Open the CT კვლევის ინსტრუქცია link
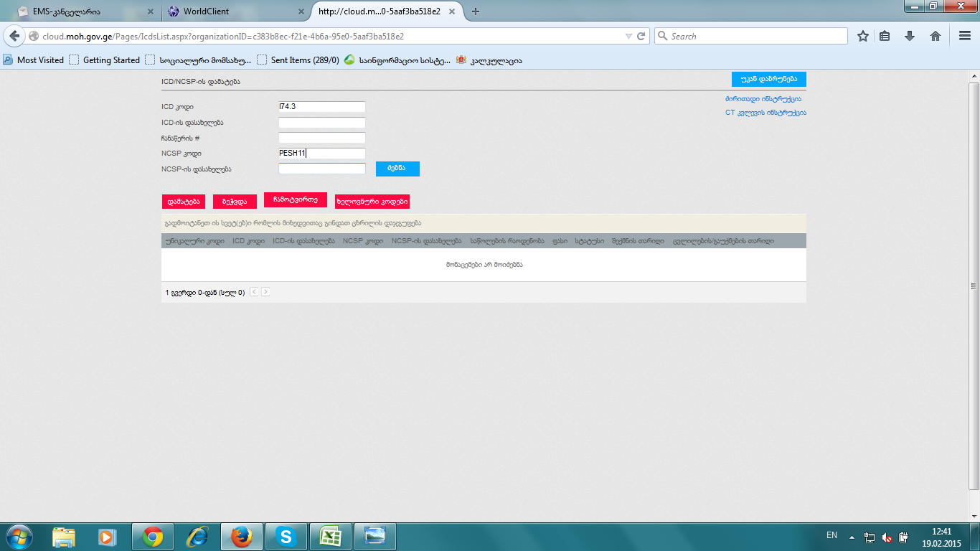Screen dimensions: 980x551 [x=765, y=113]
